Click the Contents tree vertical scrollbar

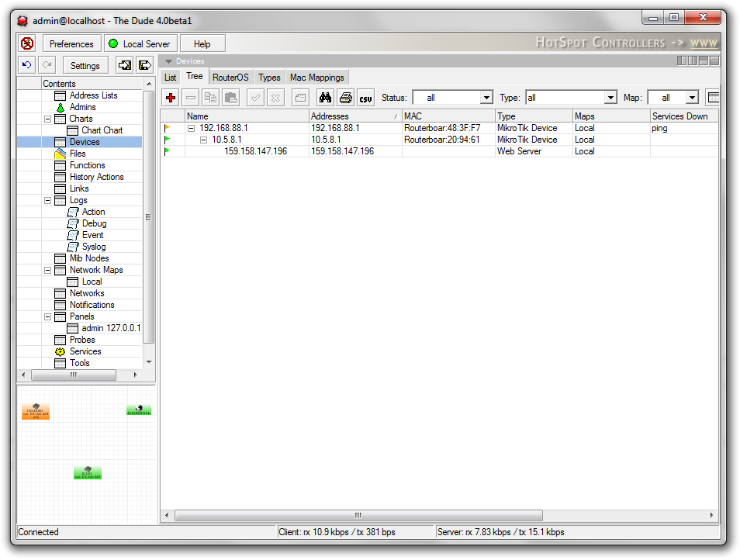[x=148, y=217]
